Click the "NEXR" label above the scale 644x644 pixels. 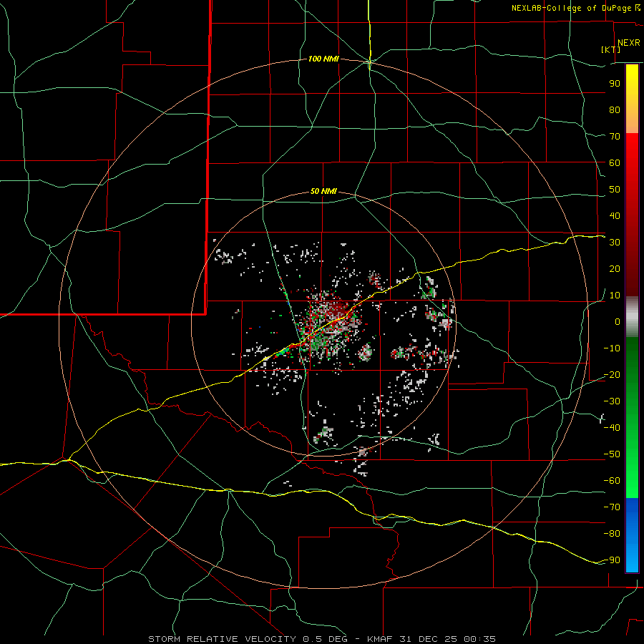629,43
